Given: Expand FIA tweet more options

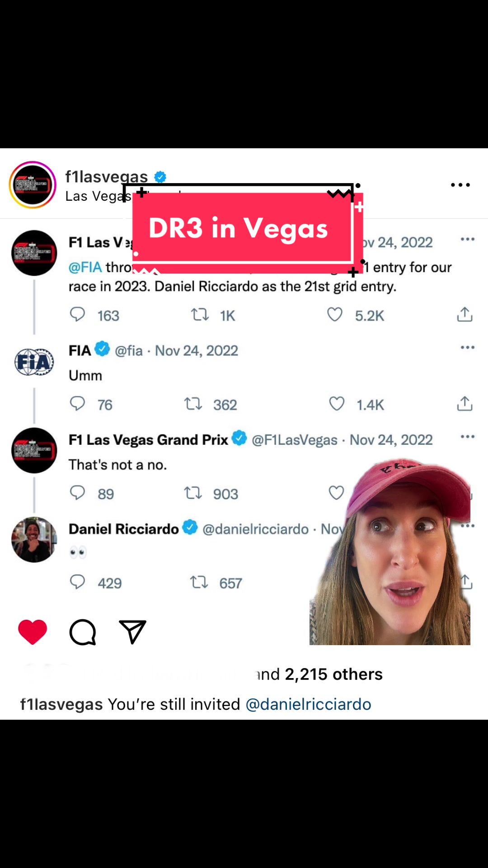Looking at the screenshot, I should point(468,347).
